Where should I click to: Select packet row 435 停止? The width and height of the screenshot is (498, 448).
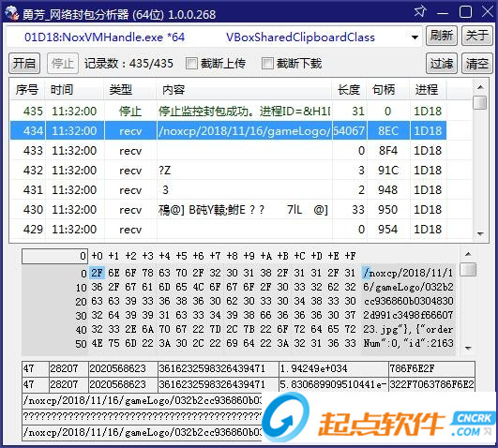point(228,112)
